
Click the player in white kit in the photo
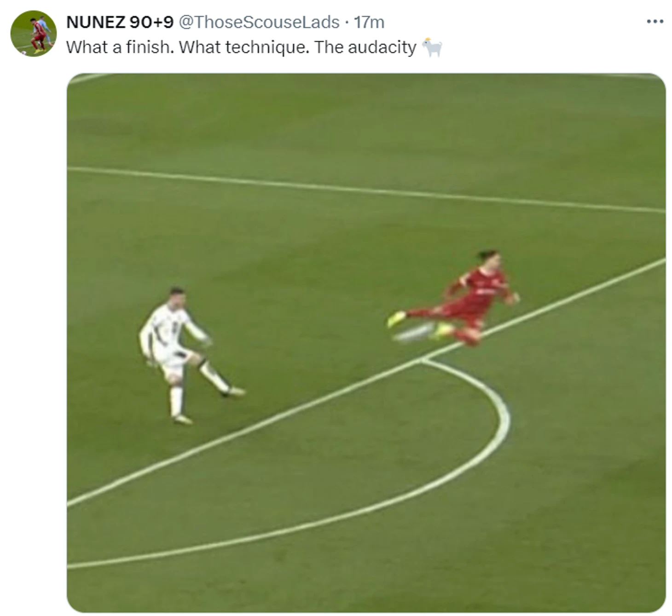pos(186,354)
